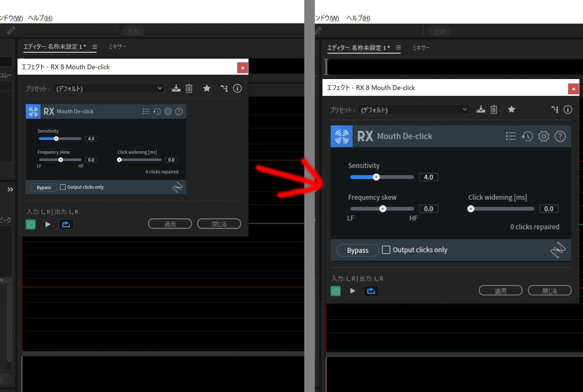Toggle Bypass in left RX plugin

[44, 187]
